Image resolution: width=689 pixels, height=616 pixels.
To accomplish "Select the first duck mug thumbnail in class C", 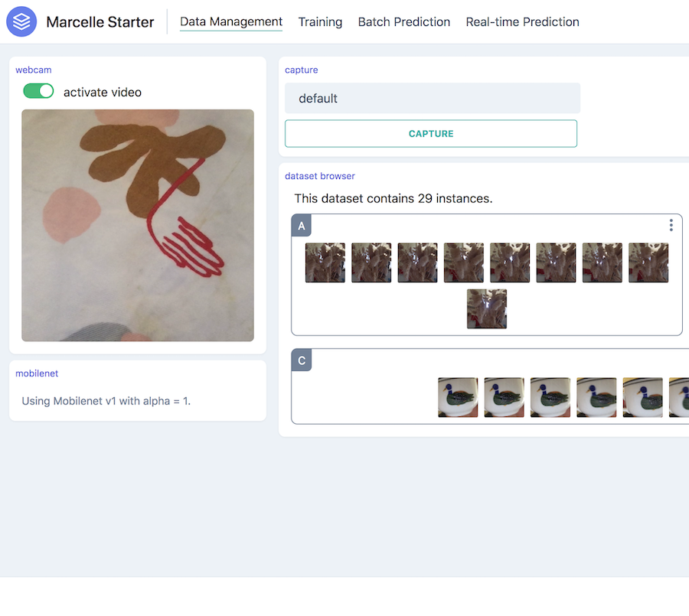I will [x=458, y=397].
